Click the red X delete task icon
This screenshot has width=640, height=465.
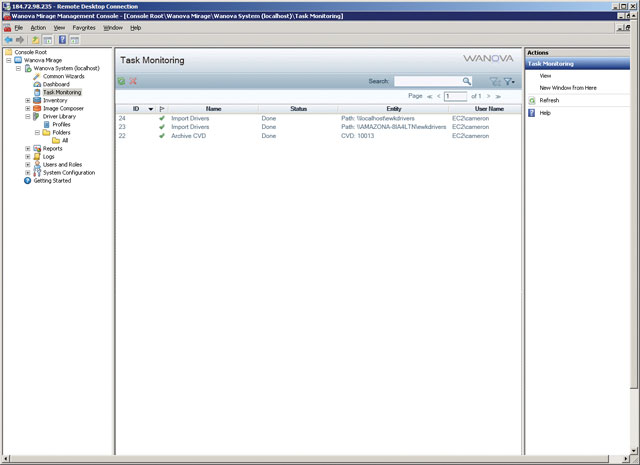[133, 81]
